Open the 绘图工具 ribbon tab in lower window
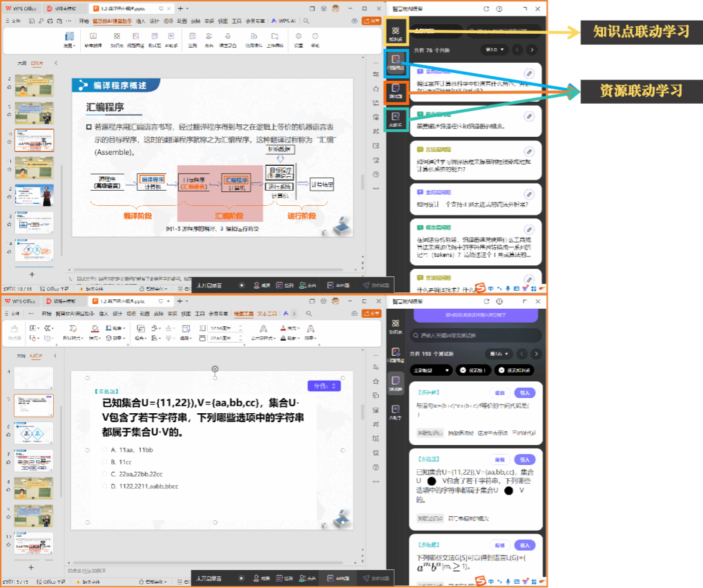This screenshot has width=703, height=588. [x=244, y=314]
